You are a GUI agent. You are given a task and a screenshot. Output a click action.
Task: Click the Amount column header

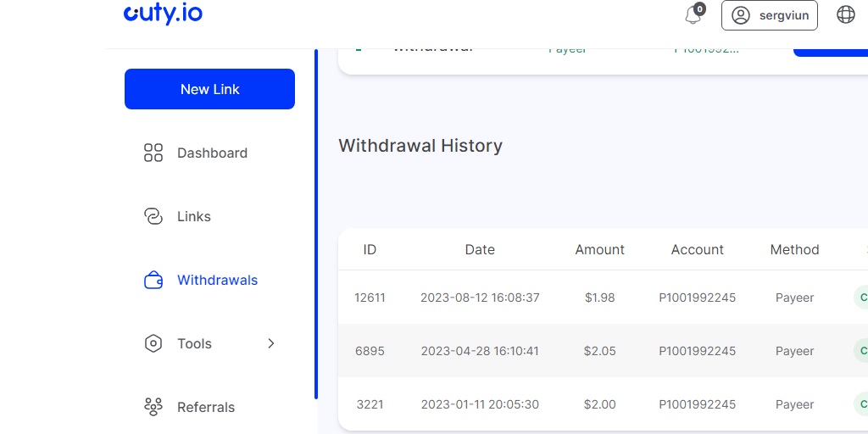pyautogui.click(x=599, y=250)
